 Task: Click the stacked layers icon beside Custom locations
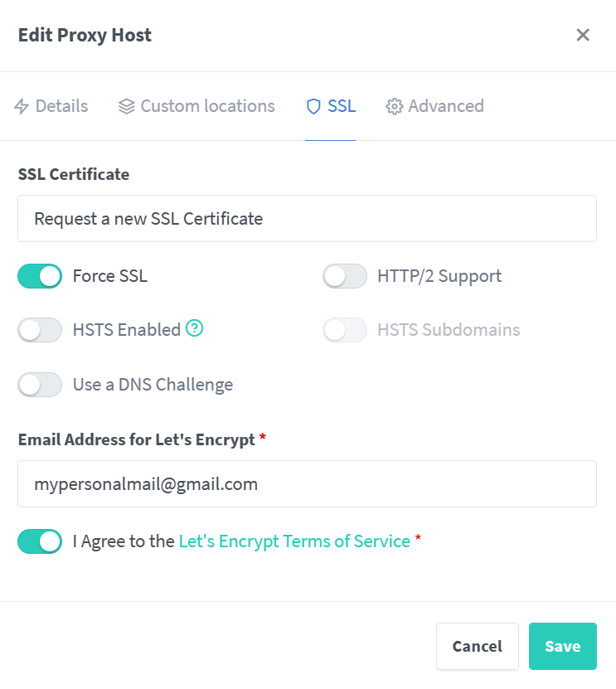tap(125, 106)
